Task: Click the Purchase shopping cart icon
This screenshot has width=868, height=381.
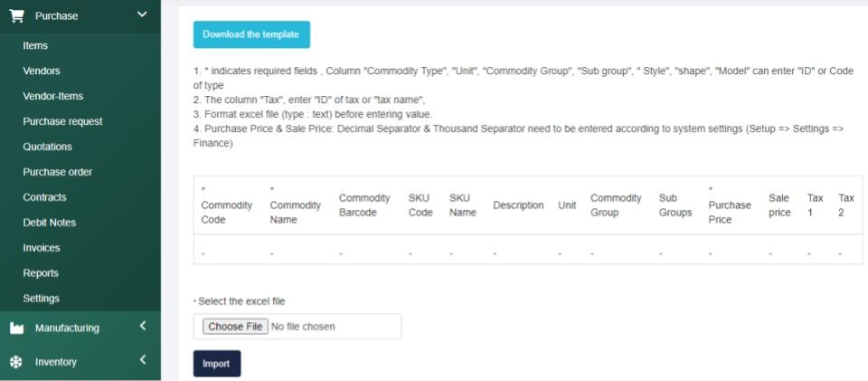Action: click(x=16, y=15)
